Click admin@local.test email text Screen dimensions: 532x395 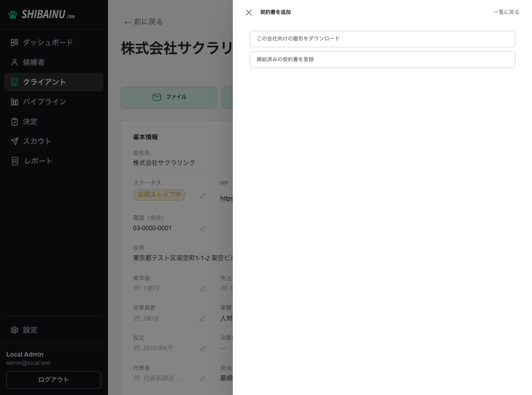(28, 363)
